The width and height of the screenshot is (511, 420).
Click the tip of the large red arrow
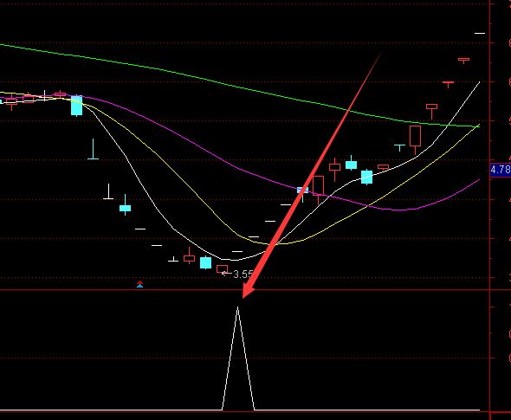243,297
